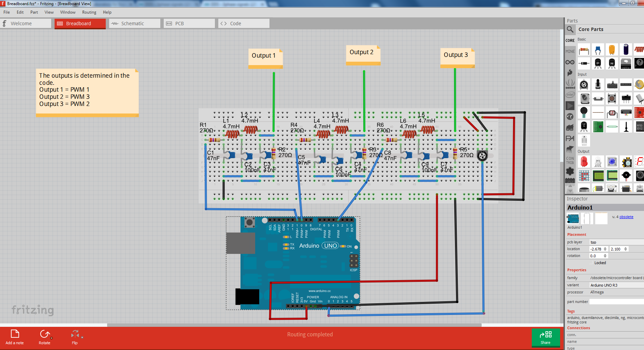Open the Part menu
This screenshot has width=644, height=350.
[34, 12]
